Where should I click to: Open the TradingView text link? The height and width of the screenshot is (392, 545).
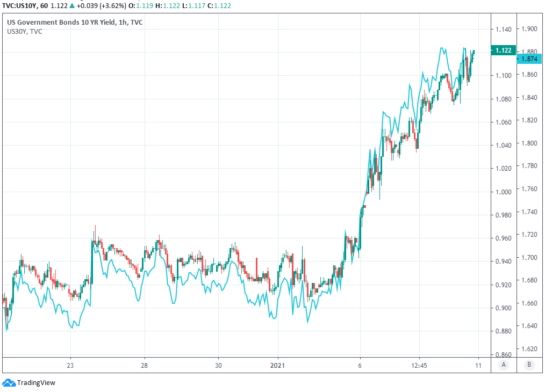(x=36, y=383)
